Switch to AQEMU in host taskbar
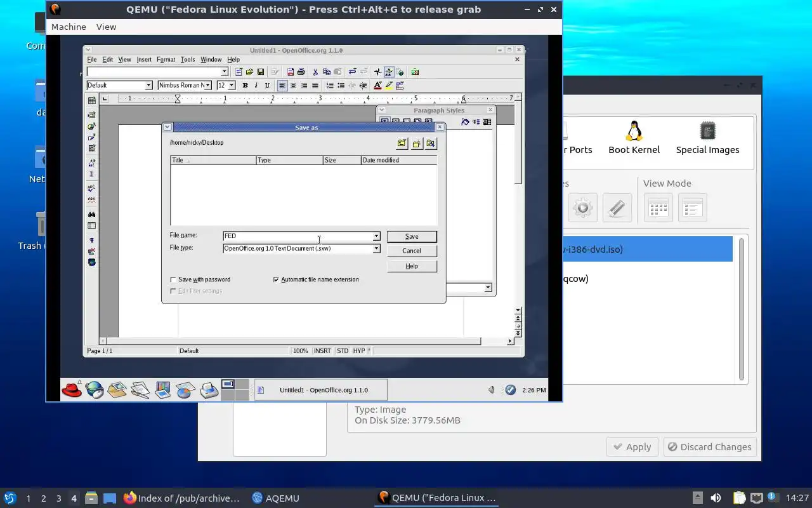This screenshot has width=812, height=508. [x=275, y=498]
